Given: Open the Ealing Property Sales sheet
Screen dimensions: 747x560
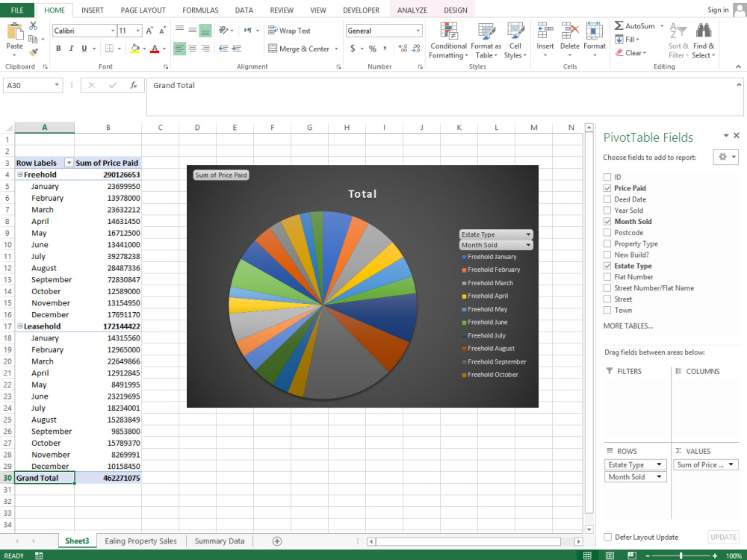Looking at the screenshot, I should click(x=140, y=541).
